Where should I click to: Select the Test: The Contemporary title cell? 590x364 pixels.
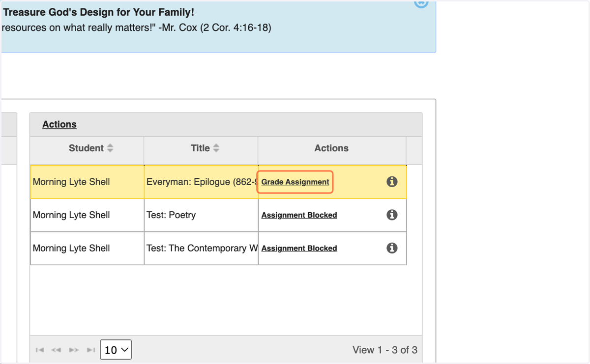pos(201,248)
